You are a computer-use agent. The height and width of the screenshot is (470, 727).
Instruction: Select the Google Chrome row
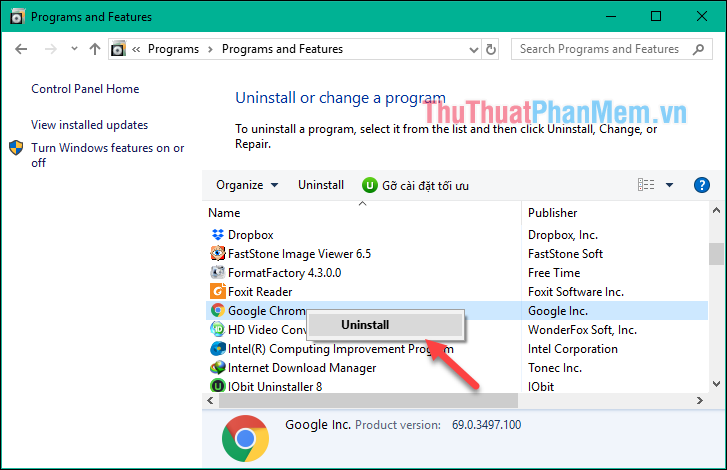coord(457,311)
